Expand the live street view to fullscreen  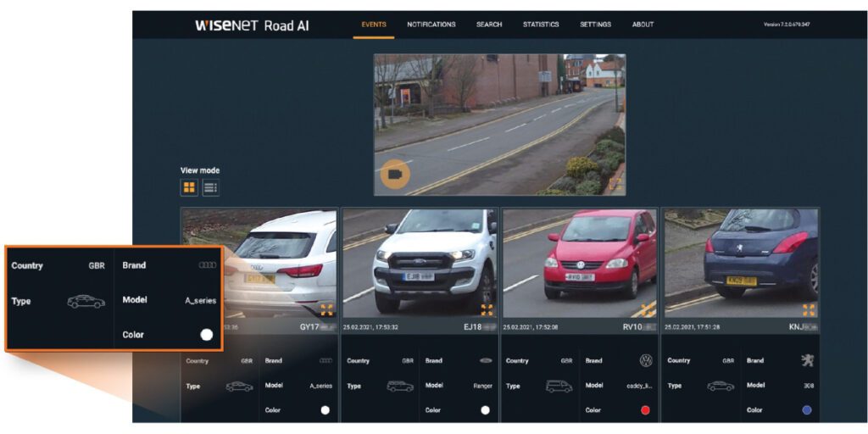click(615, 184)
